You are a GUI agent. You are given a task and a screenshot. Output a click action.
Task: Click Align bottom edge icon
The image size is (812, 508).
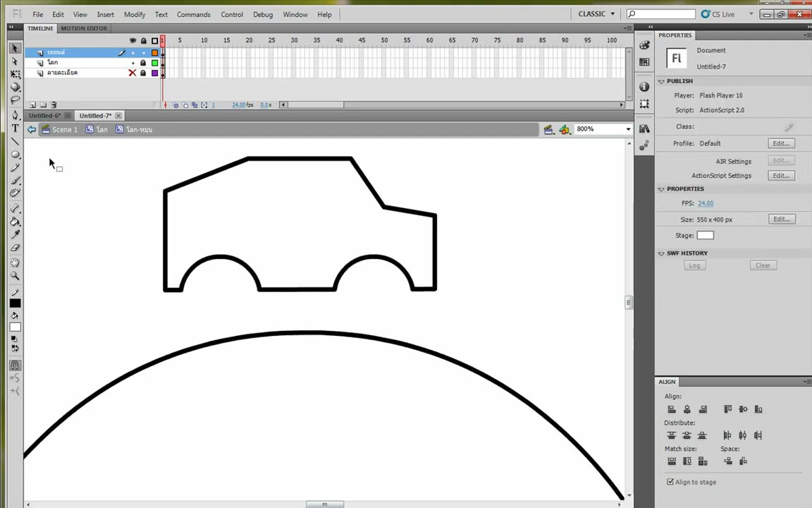[x=758, y=409]
